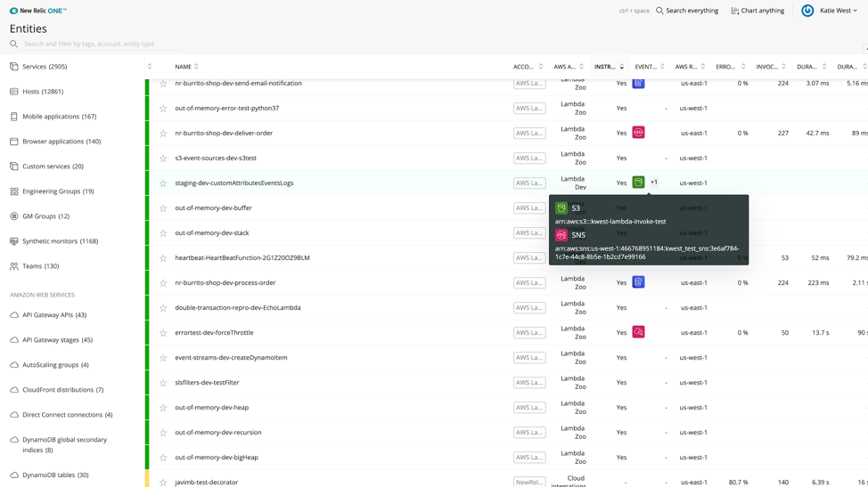The image size is (868, 487).
Task: Open event-streams-dev-createDynamoItem entity
Action: [x=231, y=357]
